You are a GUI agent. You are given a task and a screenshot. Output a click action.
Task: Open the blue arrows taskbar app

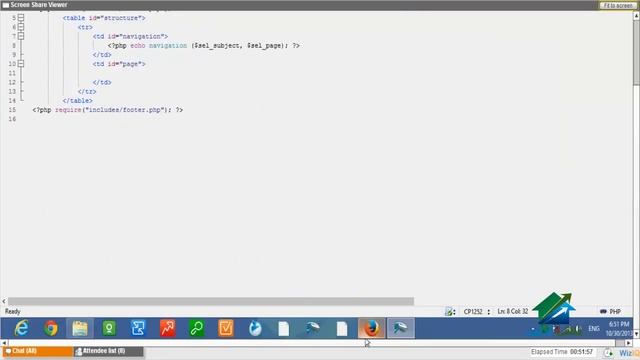tap(138, 328)
